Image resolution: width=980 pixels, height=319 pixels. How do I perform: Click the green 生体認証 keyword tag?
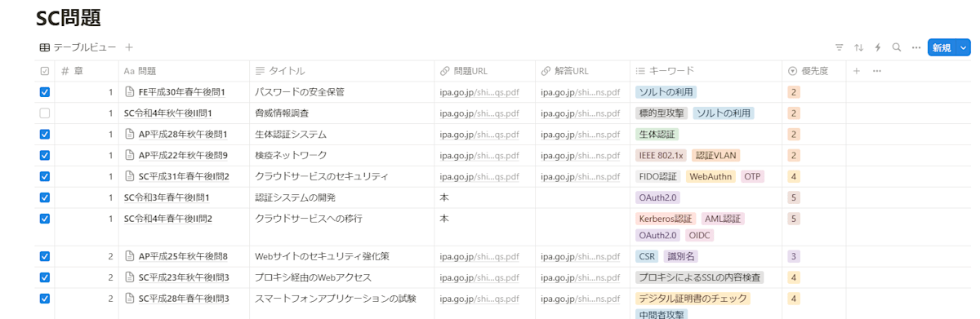(x=657, y=134)
